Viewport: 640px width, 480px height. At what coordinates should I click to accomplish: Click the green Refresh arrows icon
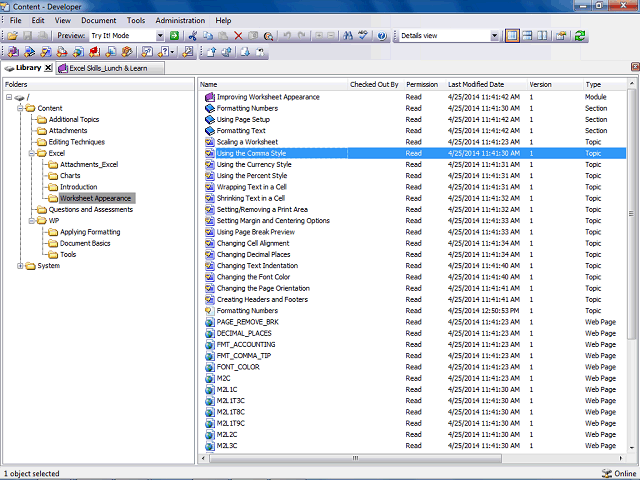pos(580,36)
